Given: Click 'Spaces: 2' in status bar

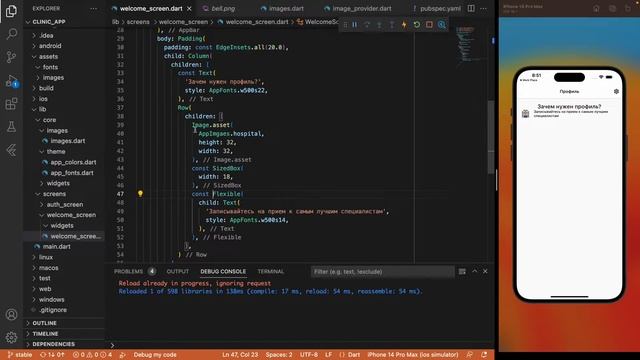Looking at the screenshot, I should pyautogui.click(x=279, y=355).
